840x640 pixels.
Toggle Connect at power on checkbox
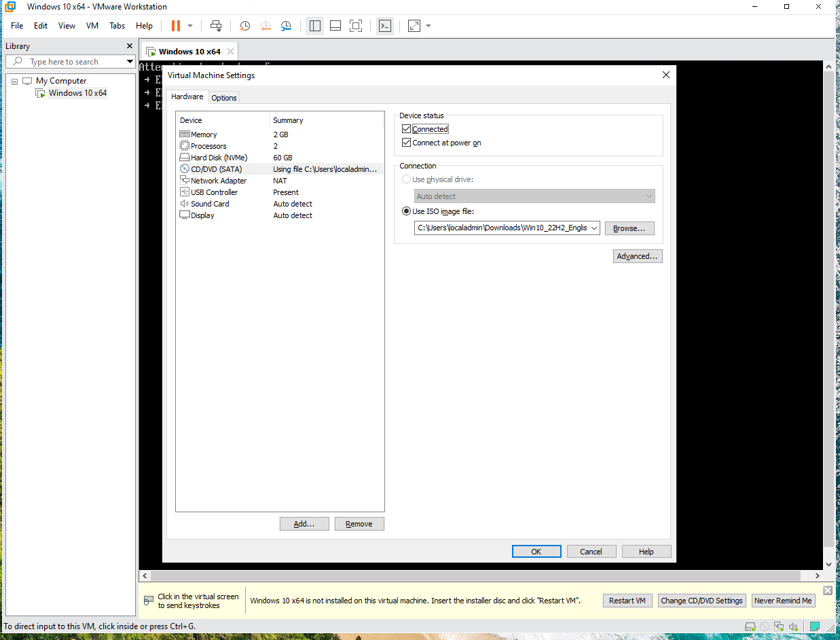[x=407, y=143]
